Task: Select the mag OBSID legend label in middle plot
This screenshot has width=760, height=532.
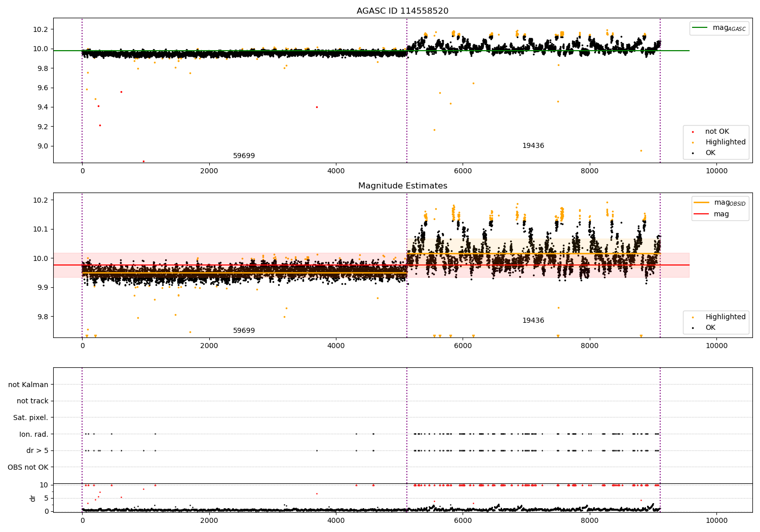Action: pos(730,203)
